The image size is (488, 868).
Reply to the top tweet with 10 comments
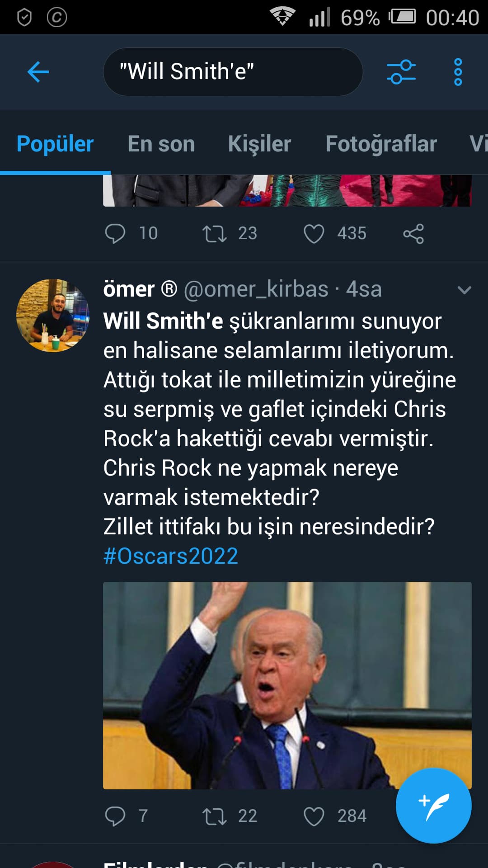point(115,234)
